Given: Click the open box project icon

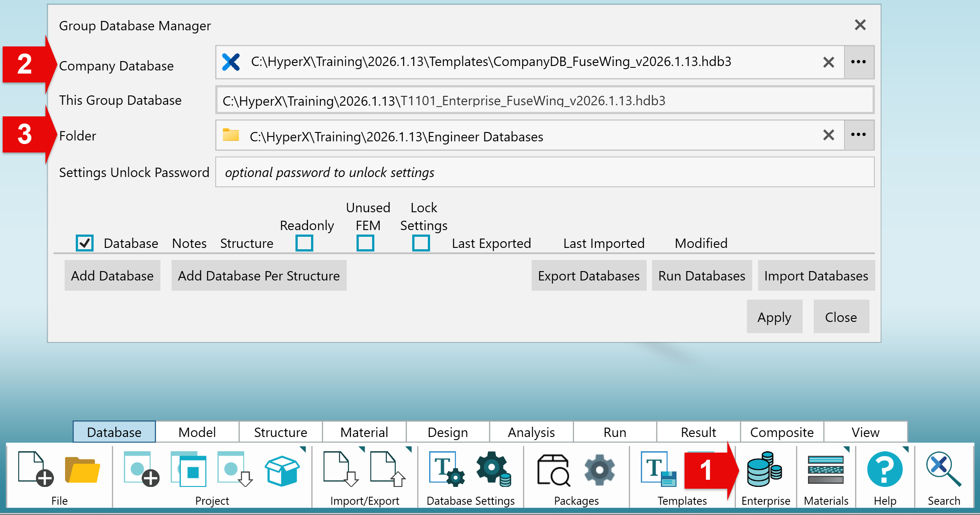Looking at the screenshot, I should (282, 470).
